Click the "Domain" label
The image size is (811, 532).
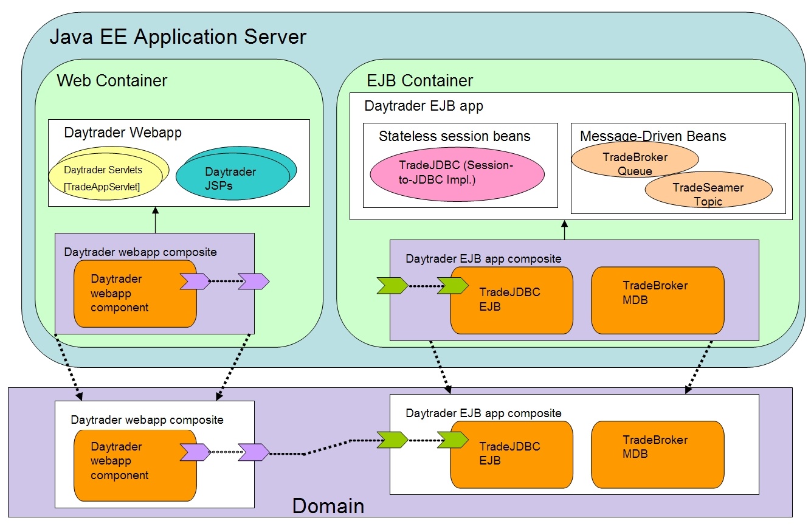coord(328,506)
